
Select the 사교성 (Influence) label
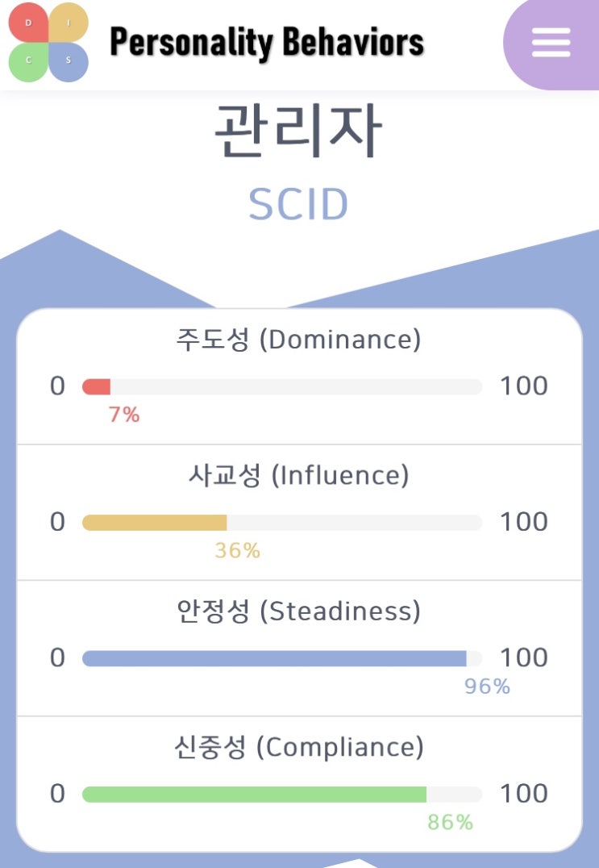click(x=298, y=476)
